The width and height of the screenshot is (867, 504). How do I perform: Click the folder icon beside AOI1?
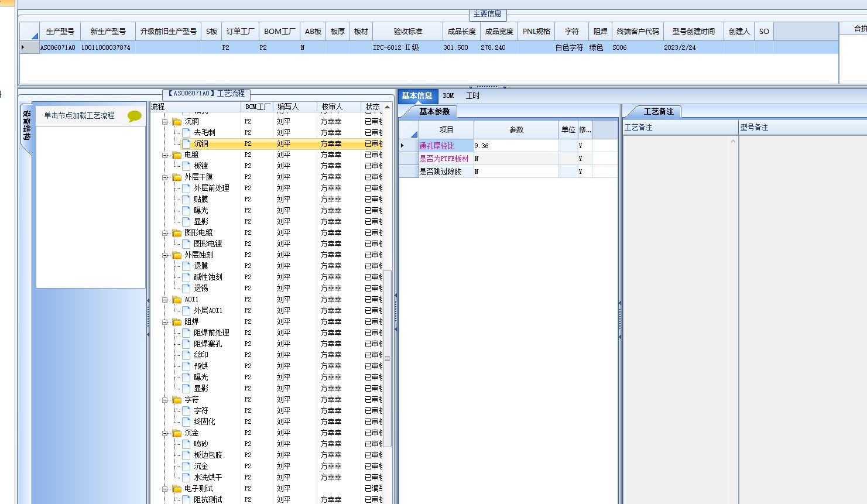177,300
